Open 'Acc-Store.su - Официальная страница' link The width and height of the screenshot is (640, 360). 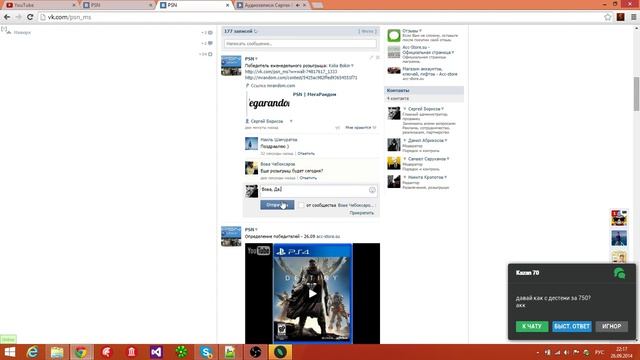pyautogui.click(x=427, y=50)
